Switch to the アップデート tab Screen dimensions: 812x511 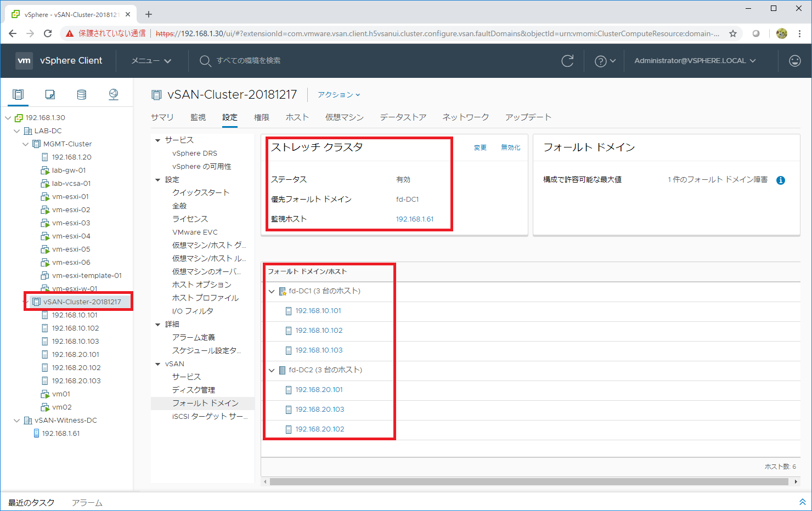(x=528, y=117)
